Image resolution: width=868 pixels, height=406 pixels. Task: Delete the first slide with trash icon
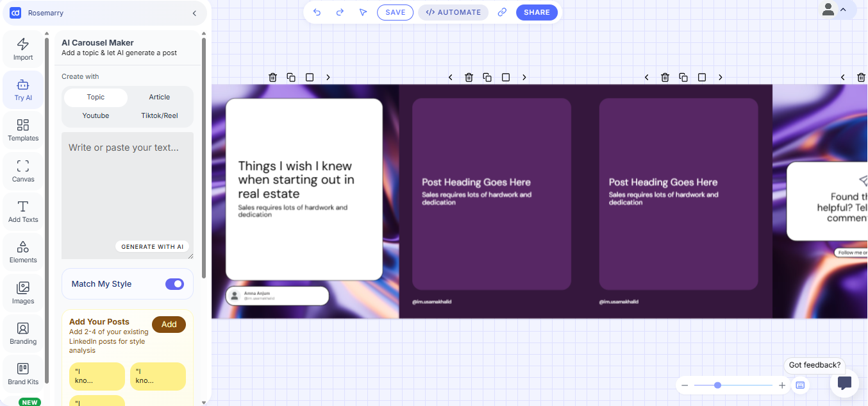click(272, 77)
